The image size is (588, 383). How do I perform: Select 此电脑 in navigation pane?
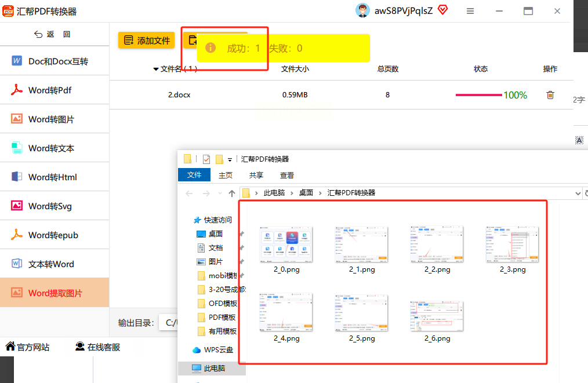pos(212,369)
